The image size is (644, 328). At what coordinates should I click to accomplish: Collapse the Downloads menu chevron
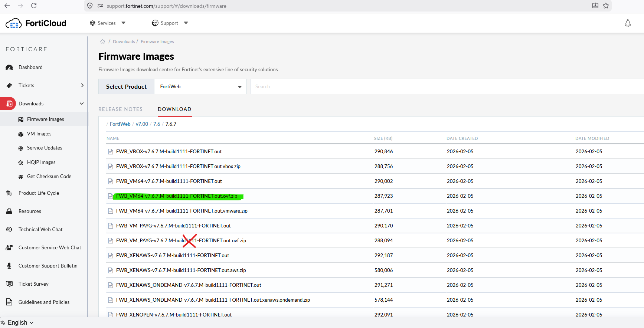pos(82,104)
